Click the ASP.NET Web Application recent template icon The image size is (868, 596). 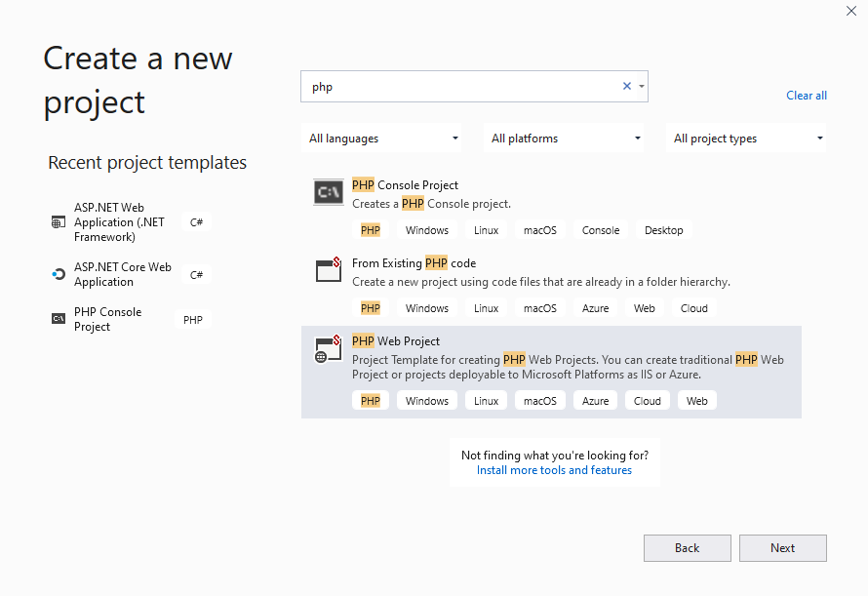[59, 222]
